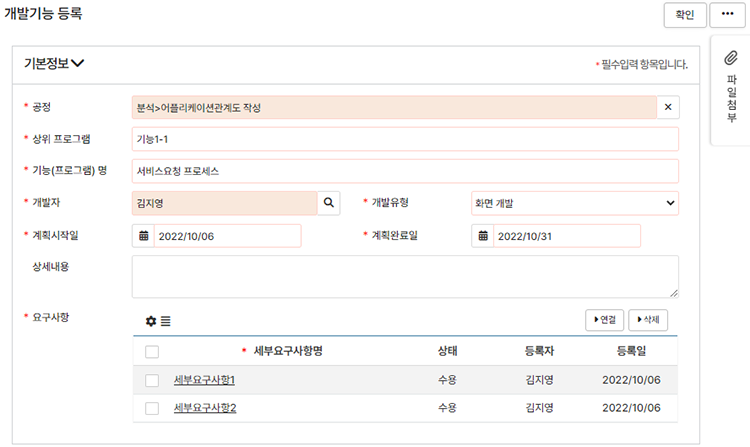Open the 세부요구사항2 link

(x=204, y=409)
